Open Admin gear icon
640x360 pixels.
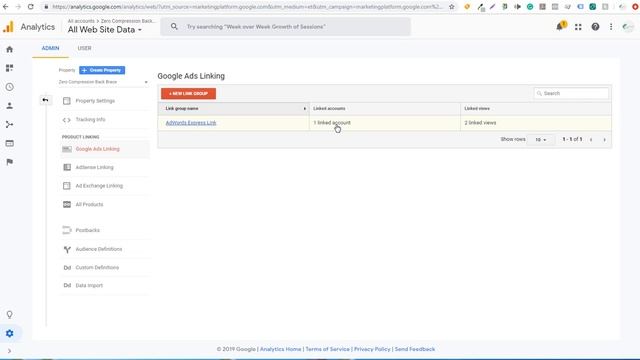(9, 333)
